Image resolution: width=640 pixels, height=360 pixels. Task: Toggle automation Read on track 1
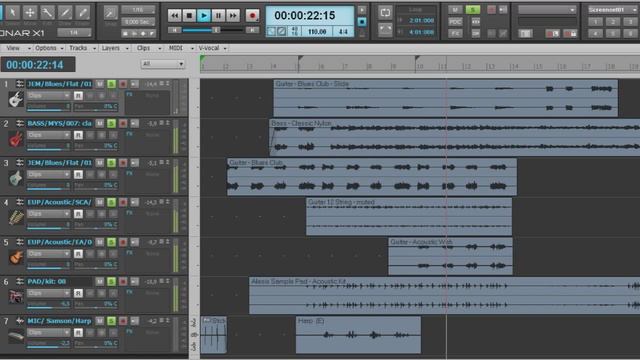78,96
